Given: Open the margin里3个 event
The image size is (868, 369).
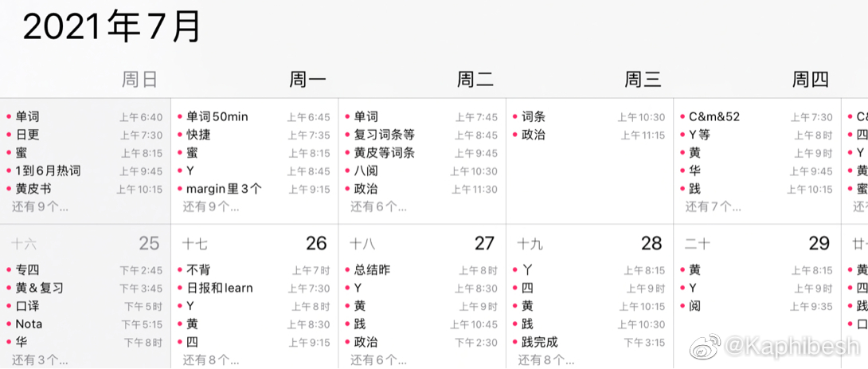Looking at the screenshot, I should point(224,189).
